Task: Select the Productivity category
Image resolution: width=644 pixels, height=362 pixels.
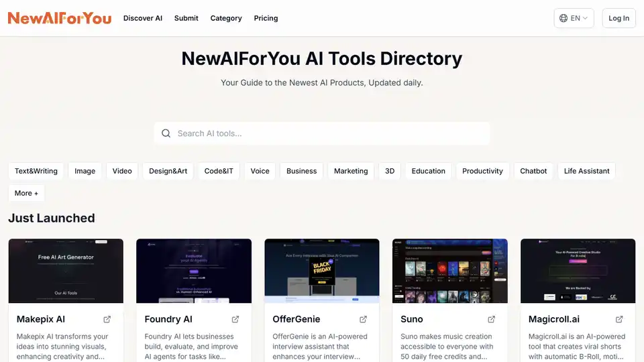Action: click(x=482, y=171)
